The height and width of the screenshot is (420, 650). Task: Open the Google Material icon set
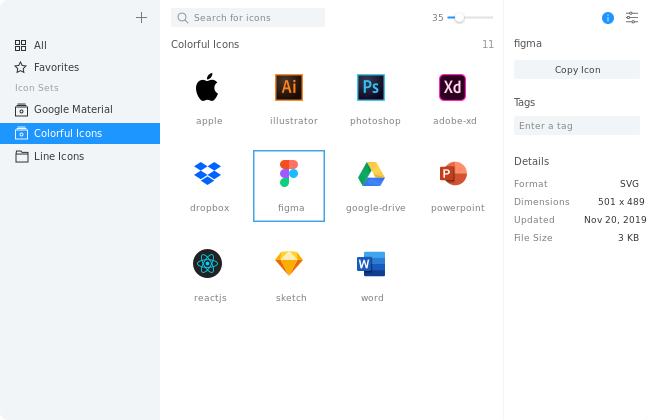tap(73, 109)
